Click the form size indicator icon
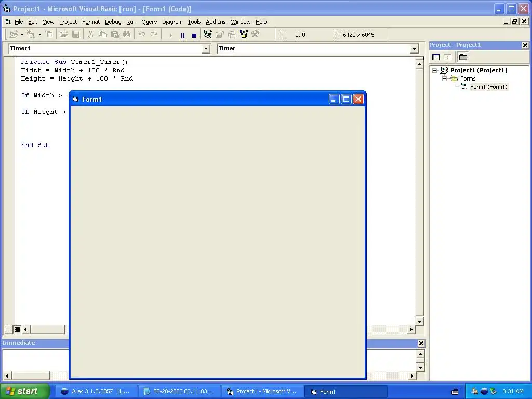The height and width of the screenshot is (399, 532). point(336,35)
